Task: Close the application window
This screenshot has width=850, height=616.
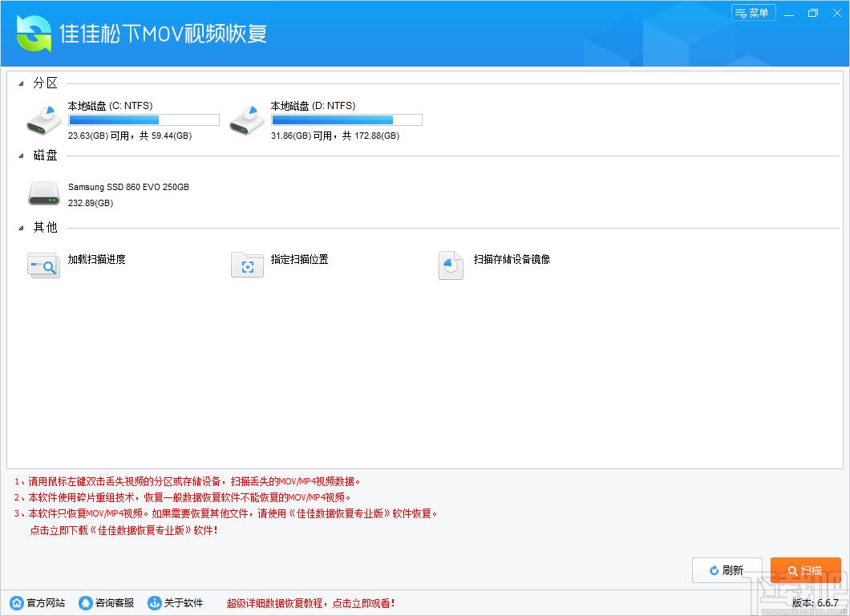Action: point(836,13)
